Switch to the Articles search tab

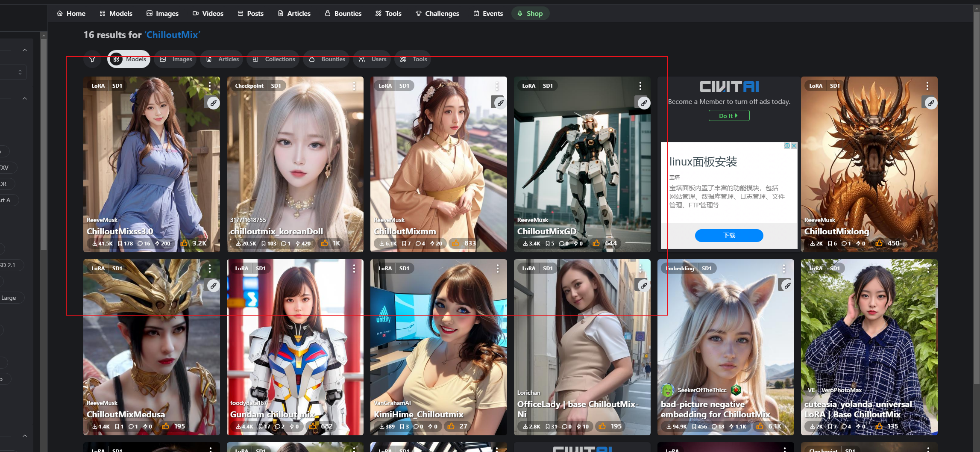(x=222, y=59)
